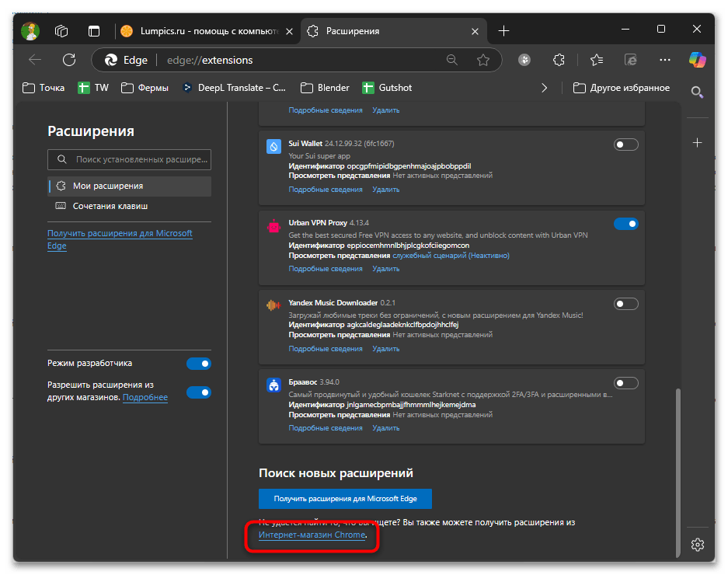Open the Фермы bookmark folder
The image size is (728, 575).
(x=145, y=88)
